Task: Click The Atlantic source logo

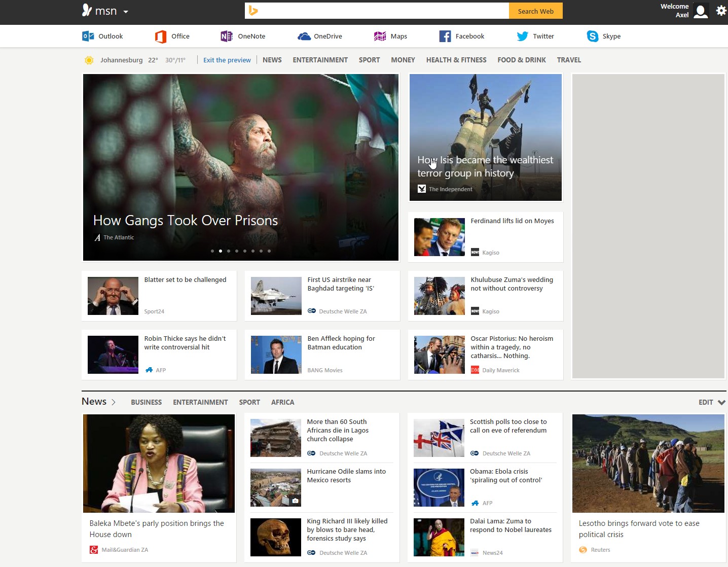Action: tap(97, 237)
